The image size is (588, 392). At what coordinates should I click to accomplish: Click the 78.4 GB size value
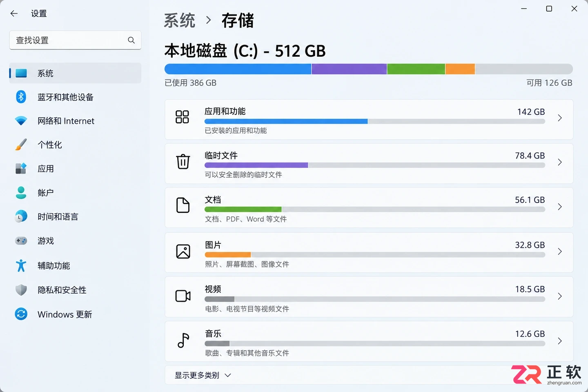[530, 156]
